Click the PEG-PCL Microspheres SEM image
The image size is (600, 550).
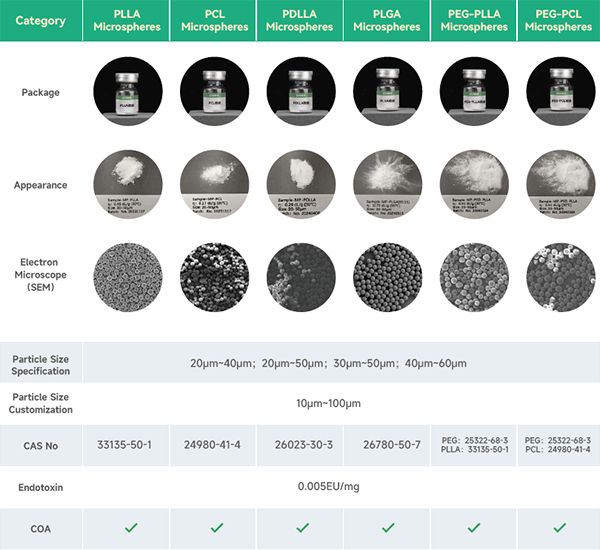[x=558, y=270]
